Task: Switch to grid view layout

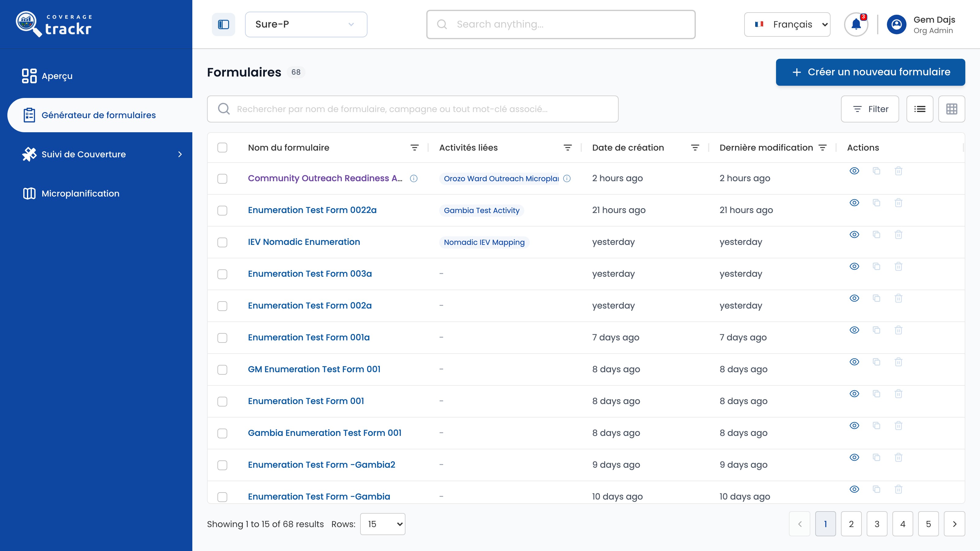Action: [952, 109]
